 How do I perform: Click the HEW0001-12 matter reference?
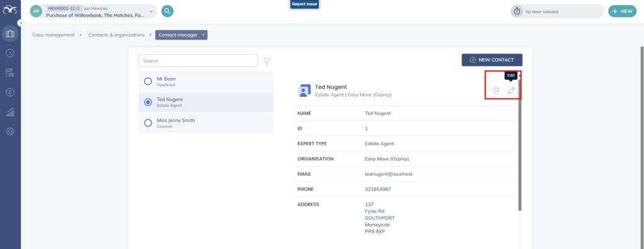tap(61, 8)
